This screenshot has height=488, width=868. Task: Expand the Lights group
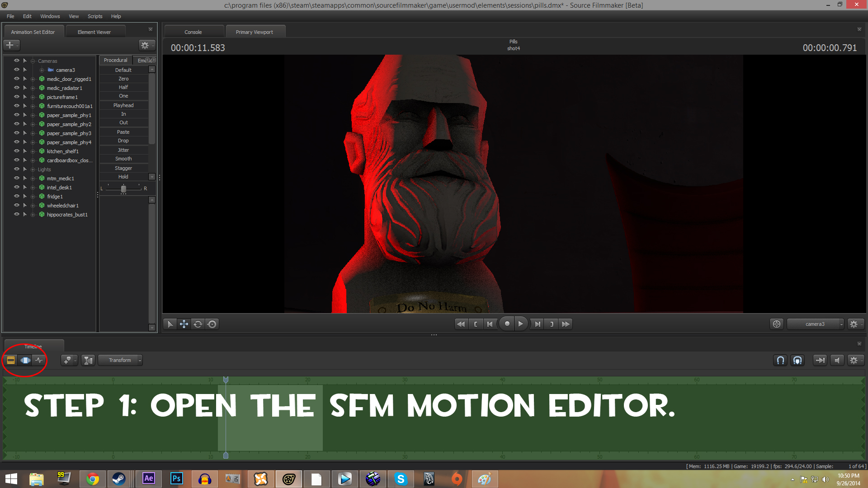coord(33,169)
